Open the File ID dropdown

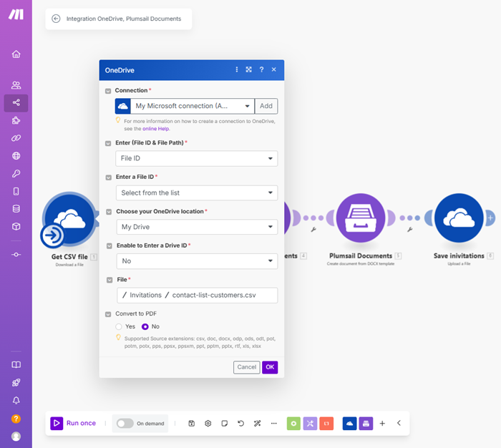[197, 158]
